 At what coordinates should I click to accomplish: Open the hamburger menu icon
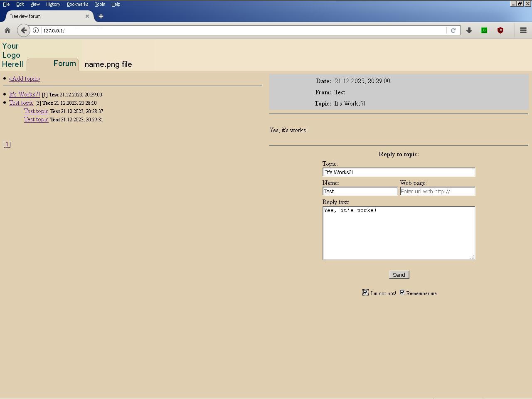tap(523, 30)
